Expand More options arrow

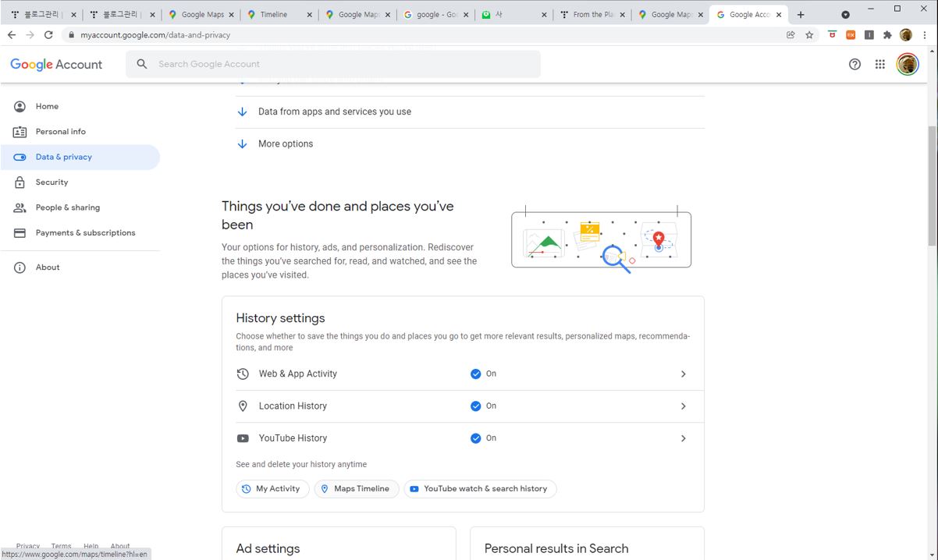tap(242, 144)
